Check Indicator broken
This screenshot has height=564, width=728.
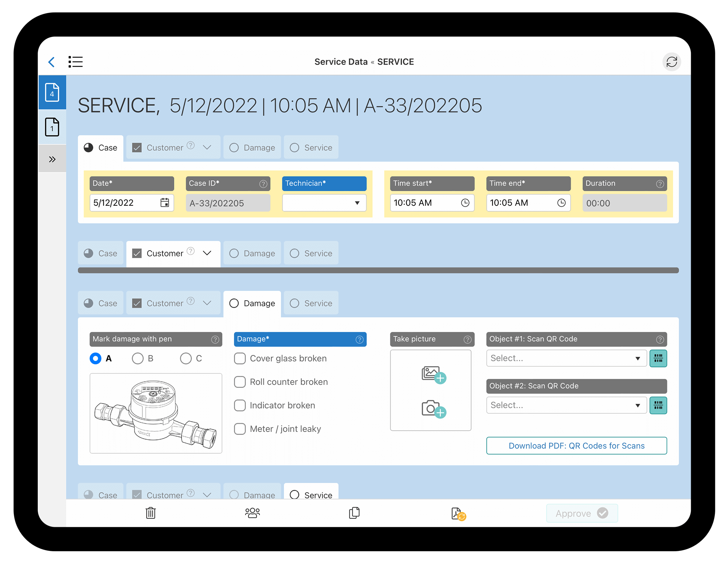tap(240, 406)
